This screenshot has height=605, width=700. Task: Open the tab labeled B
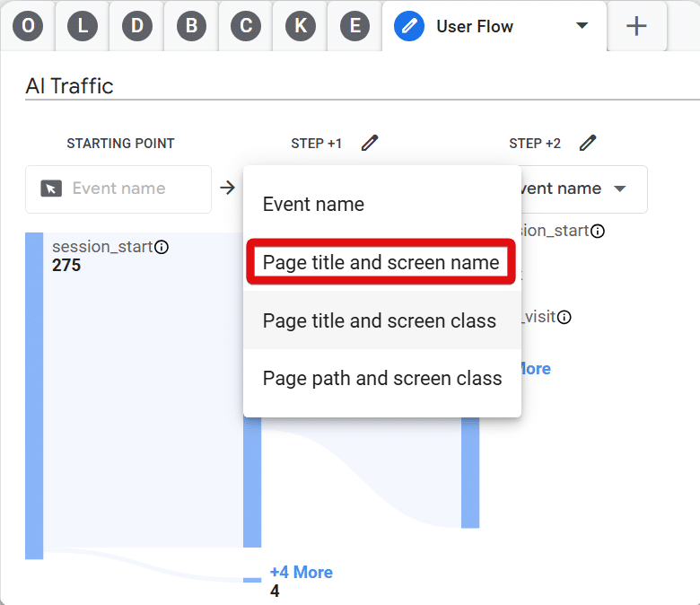pyautogui.click(x=191, y=26)
